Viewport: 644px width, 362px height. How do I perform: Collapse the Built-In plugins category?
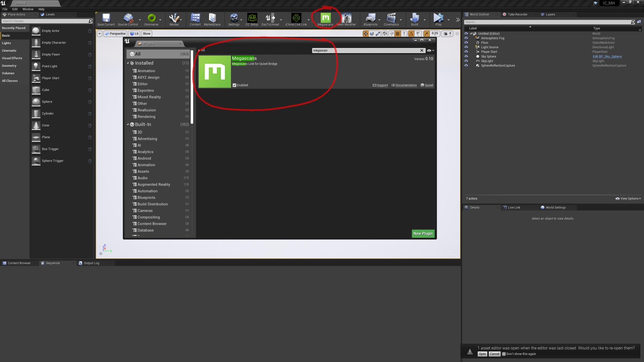128,125
